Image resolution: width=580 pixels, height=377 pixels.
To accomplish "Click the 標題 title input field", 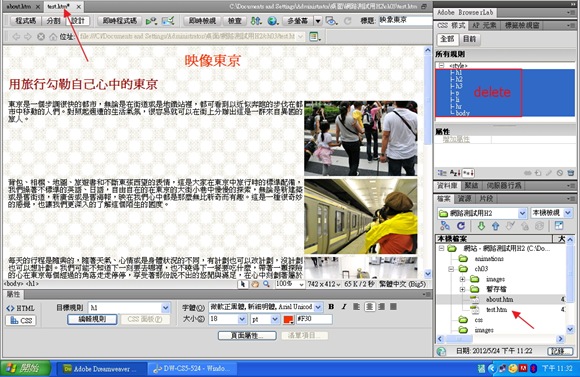I will 405,20.
